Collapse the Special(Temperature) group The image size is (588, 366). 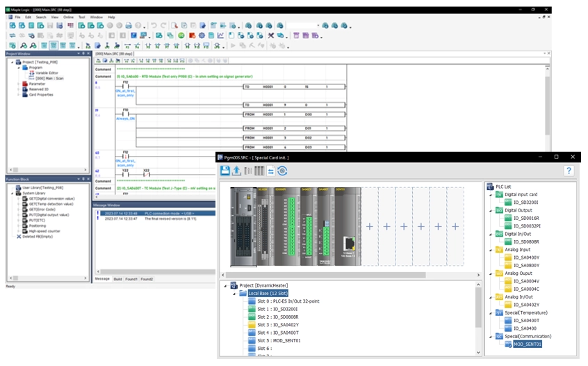tap(491, 313)
